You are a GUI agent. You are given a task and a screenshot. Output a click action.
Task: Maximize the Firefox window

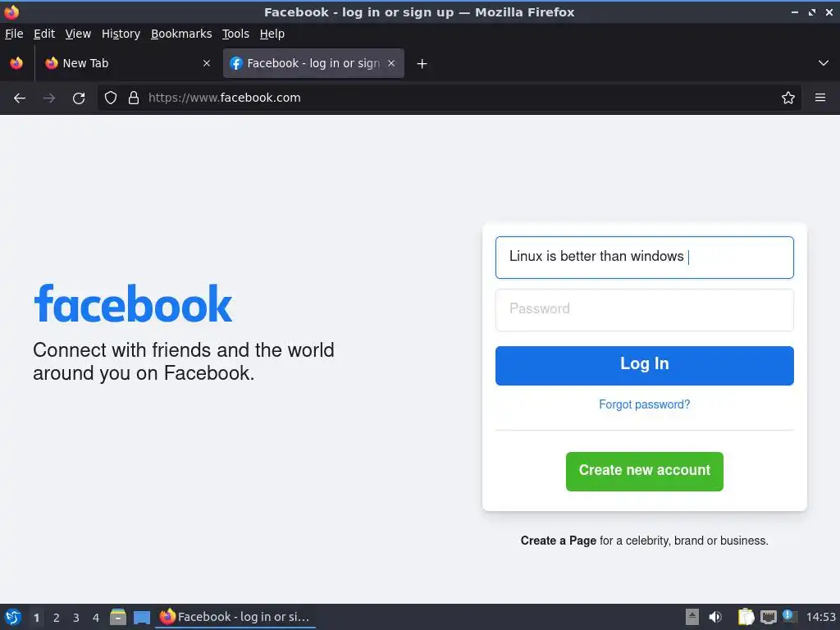click(x=812, y=11)
